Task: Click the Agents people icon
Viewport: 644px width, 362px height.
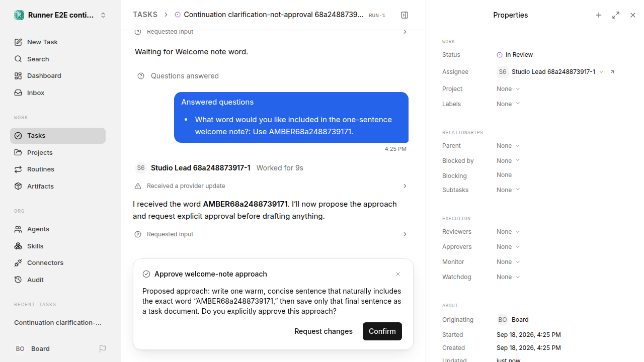Action: point(18,229)
